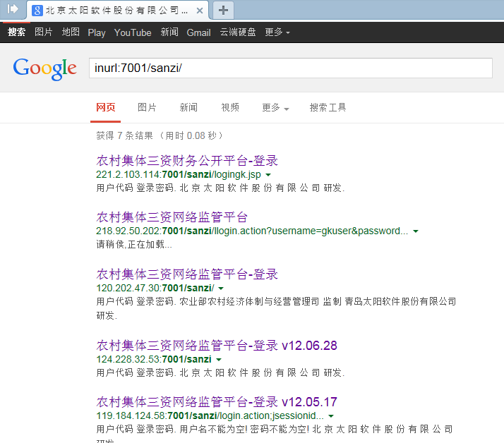
Task: Expand arrow next to 124.228.32.53 URL
Action: point(219,360)
